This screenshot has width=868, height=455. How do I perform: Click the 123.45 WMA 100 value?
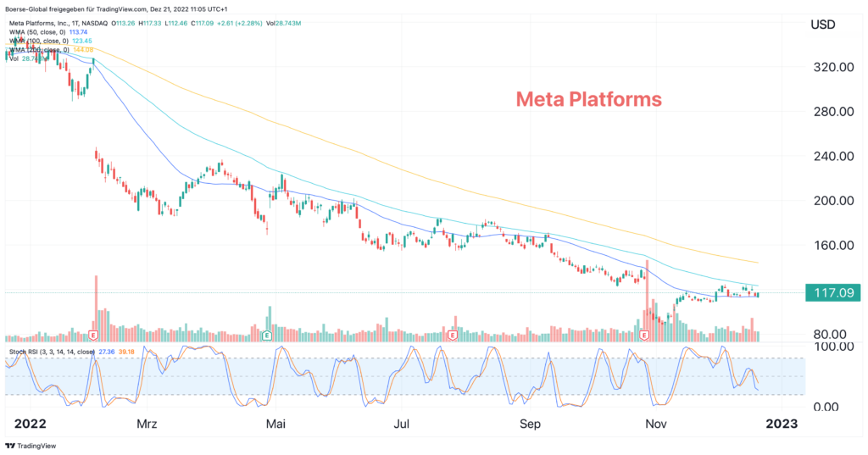pos(82,41)
